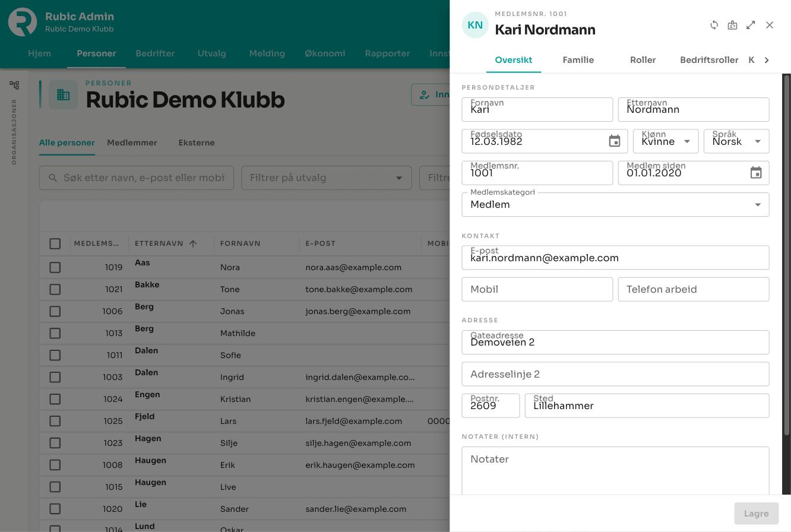Focus the Adresselinje 2 field
Image resolution: width=791 pixels, height=532 pixels.
tap(615, 374)
